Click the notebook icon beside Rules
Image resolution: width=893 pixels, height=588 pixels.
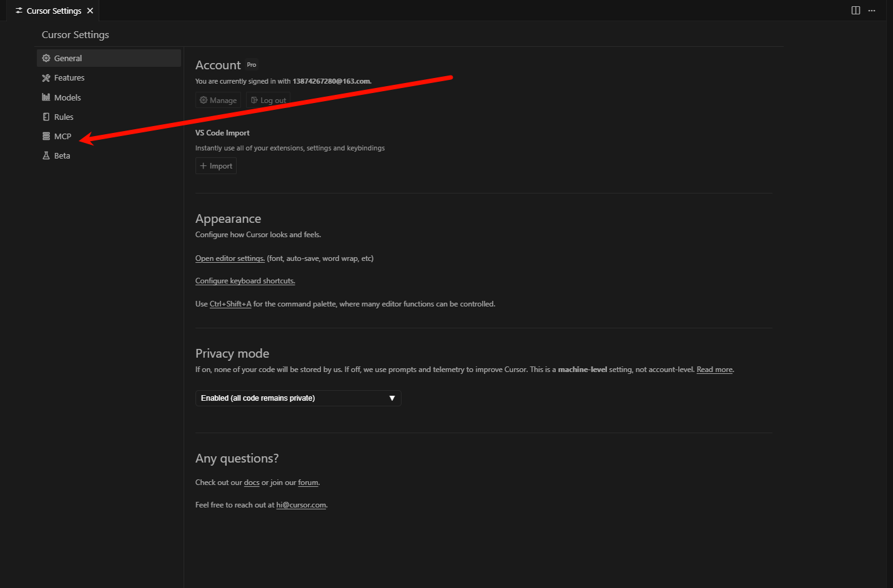click(46, 117)
